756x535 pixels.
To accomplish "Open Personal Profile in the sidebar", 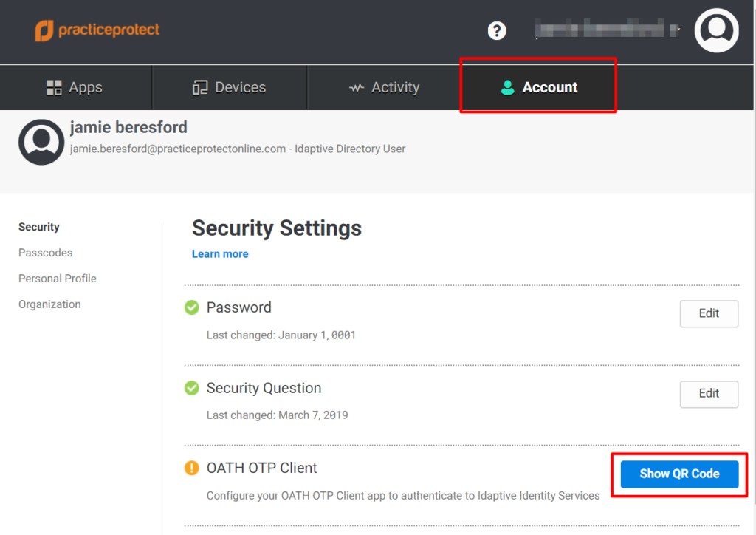I will click(58, 279).
